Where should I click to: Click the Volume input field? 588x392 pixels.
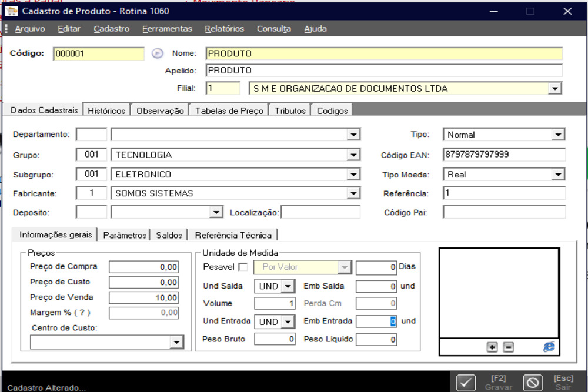(275, 303)
